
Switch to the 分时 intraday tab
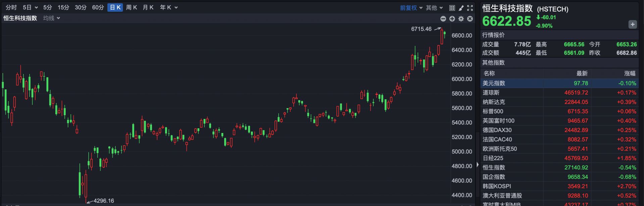[11, 7]
